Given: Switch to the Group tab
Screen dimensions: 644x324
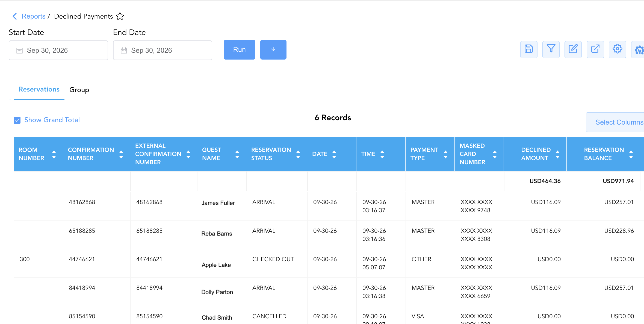Looking at the screenshot, I should [79, 90].
